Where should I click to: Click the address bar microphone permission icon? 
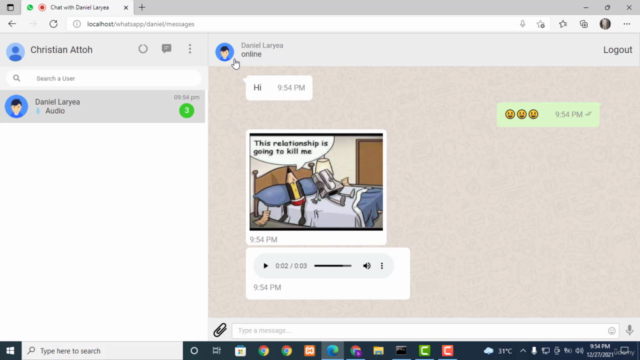point(522,24)
